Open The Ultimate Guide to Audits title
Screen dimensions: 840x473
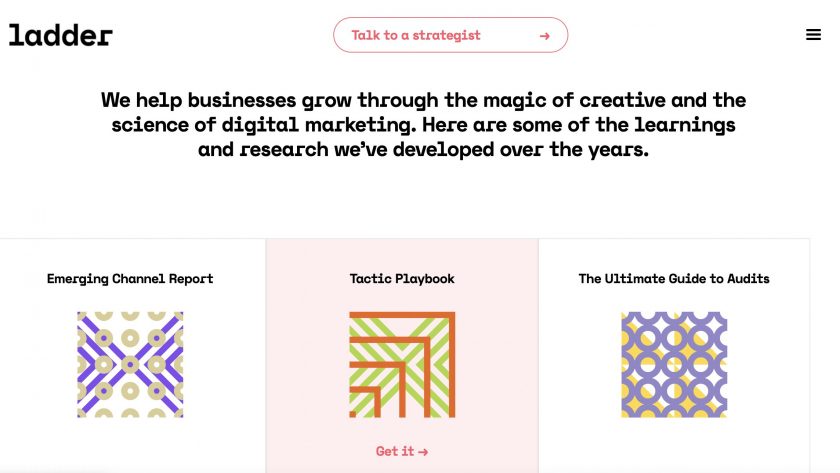(x=674, y=279)
